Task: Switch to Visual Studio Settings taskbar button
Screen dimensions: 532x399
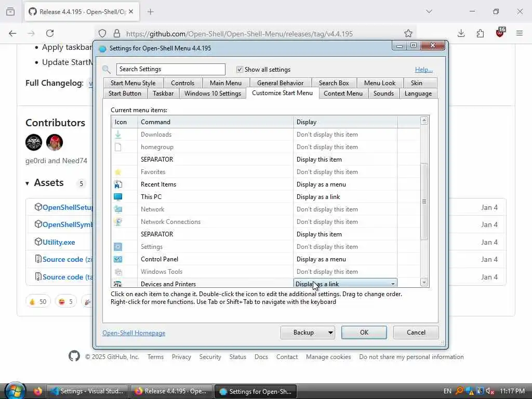Action: [87, 391]
